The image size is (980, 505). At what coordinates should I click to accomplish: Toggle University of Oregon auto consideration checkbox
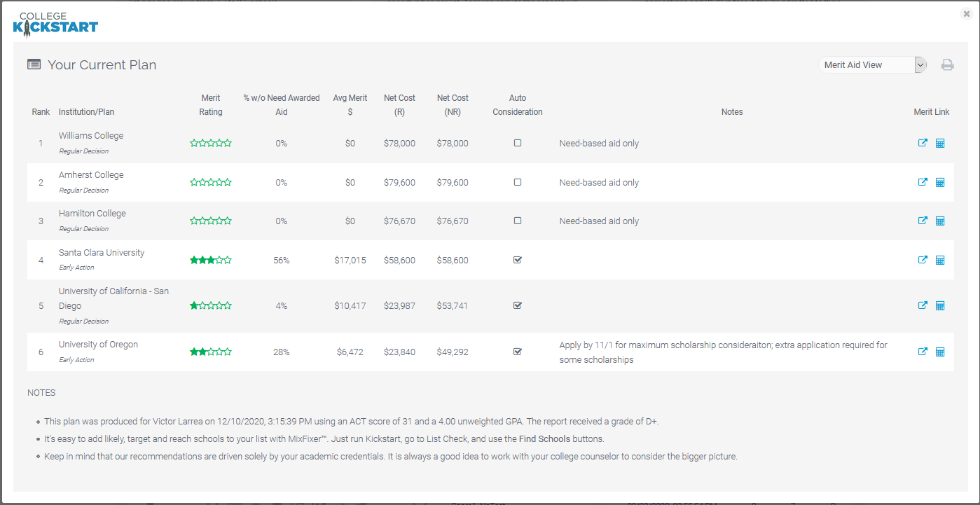[518, 352]
